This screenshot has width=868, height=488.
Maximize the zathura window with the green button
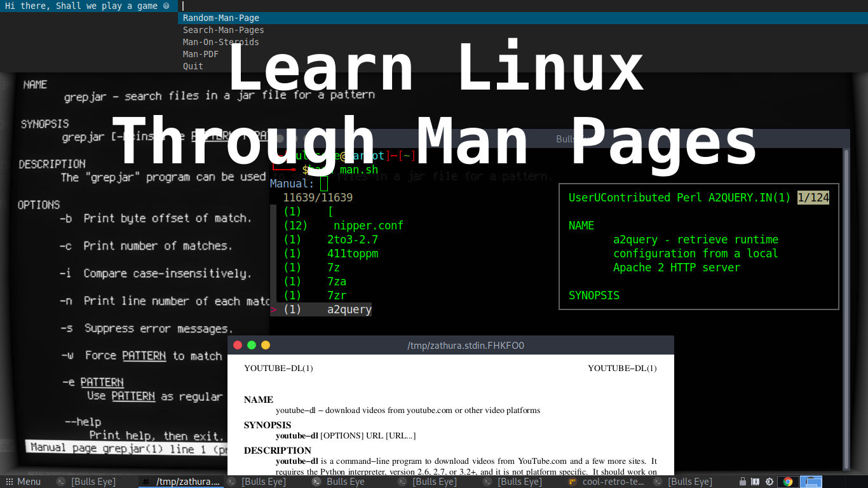[252, 345]
